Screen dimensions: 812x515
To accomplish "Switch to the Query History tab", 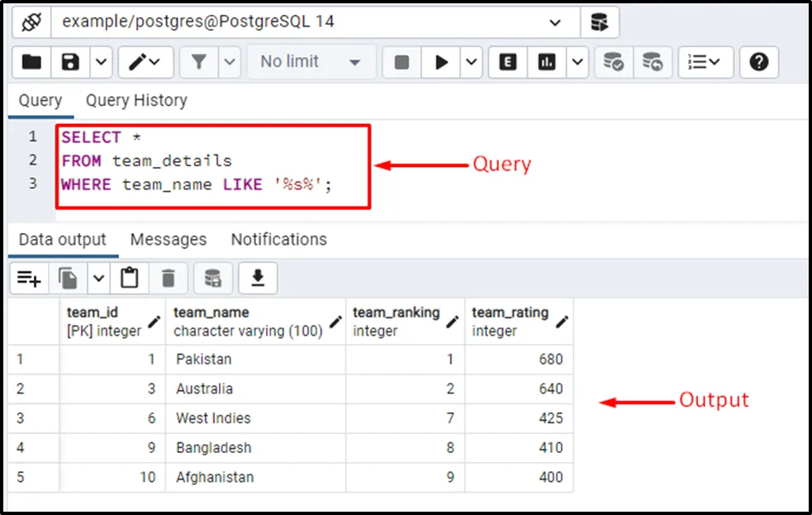I will (136, 100).
